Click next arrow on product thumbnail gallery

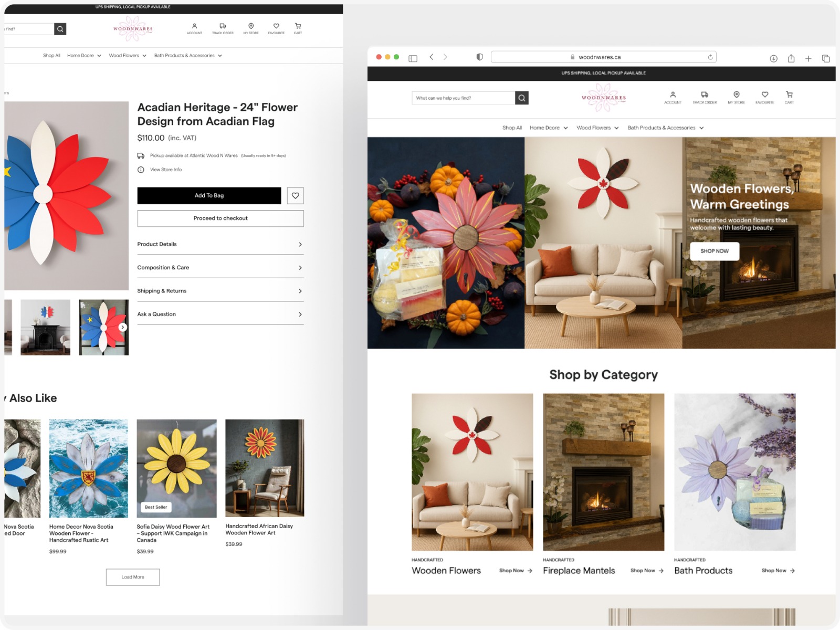click(x=123, y=327)
